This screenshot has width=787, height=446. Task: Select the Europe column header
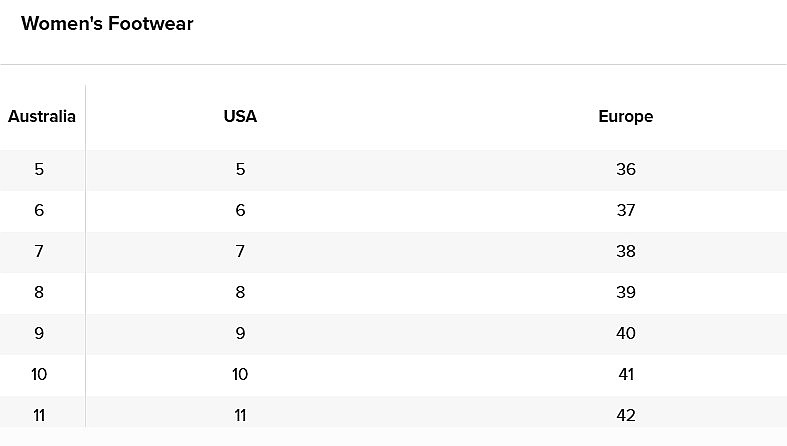[x=626, y=116]
